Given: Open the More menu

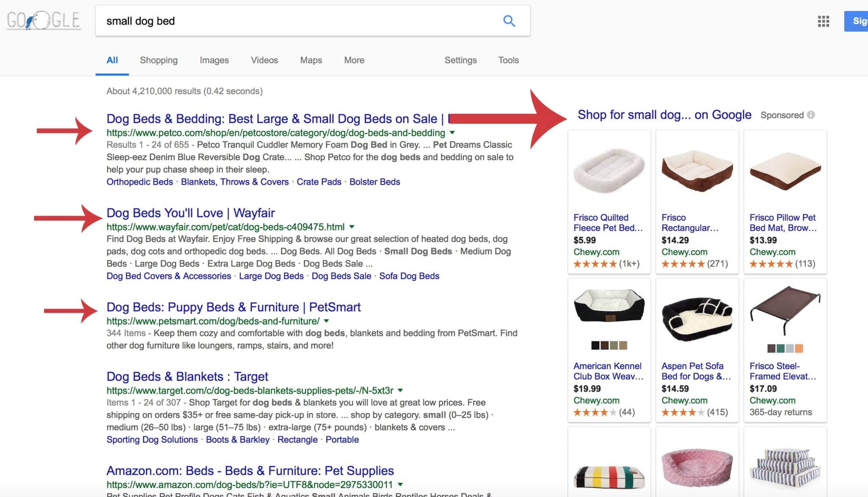Looking at the screenshot, I should [354, 60].
